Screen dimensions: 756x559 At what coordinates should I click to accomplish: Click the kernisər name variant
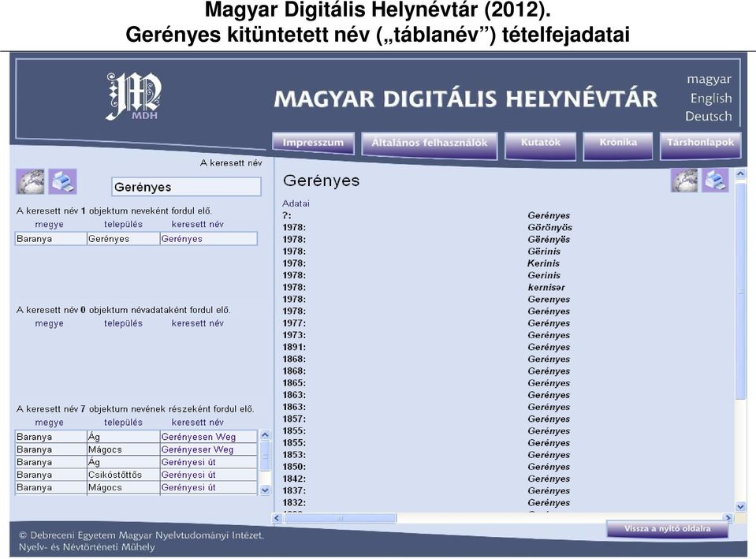(546, 288)
